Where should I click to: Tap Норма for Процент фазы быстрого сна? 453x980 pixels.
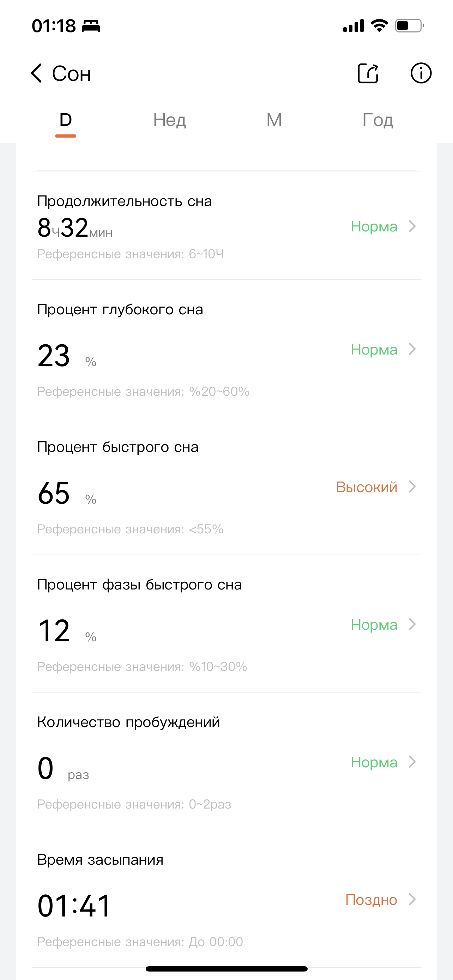374,625
